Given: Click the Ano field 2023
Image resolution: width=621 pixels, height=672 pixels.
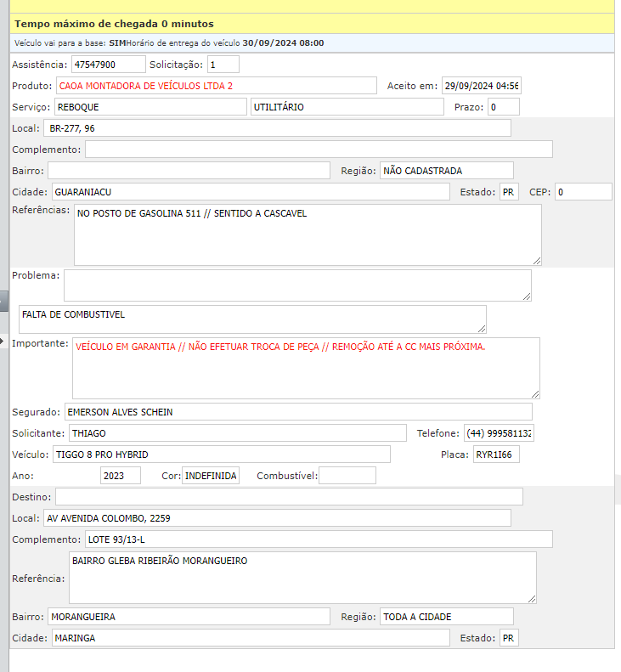Looking at the screenshot, I should (121, 475).
